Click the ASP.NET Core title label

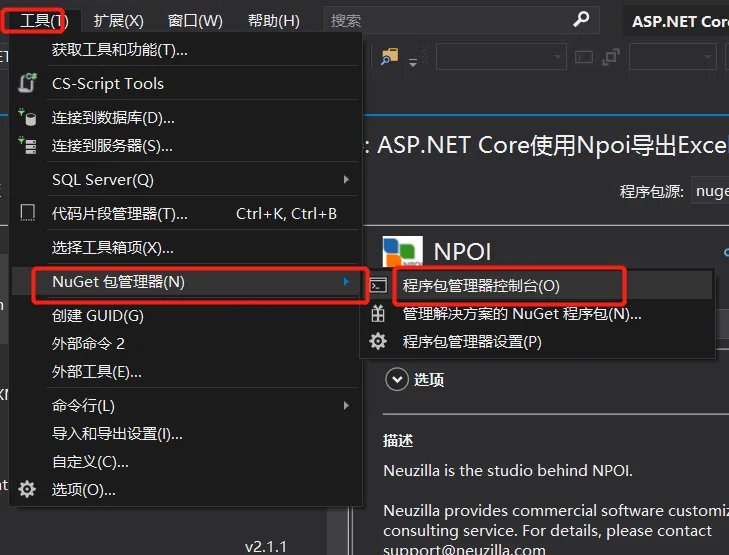pos(680,21)
